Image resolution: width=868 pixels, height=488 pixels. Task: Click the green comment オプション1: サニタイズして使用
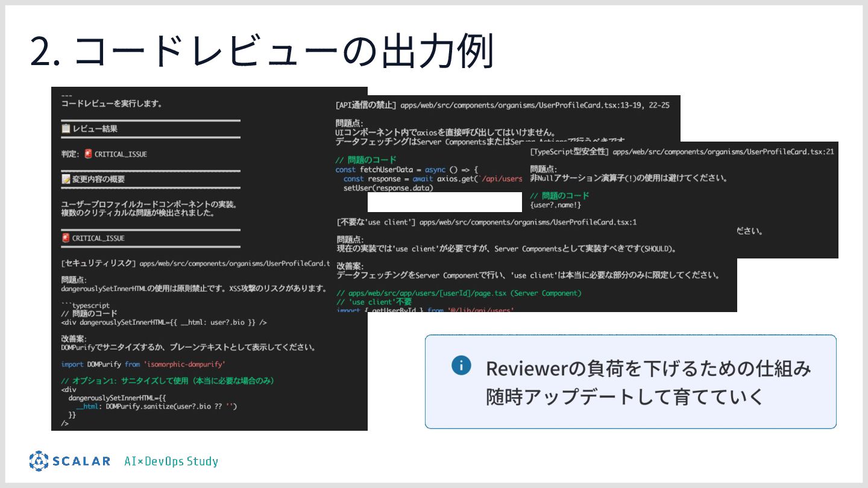[x=168, y=381]
